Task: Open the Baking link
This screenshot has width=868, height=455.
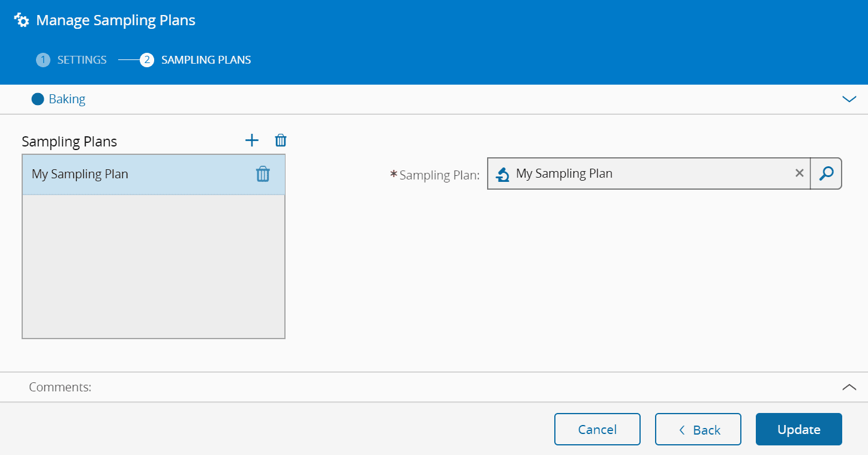Action: pyautogui.click(x=67, y=99)
